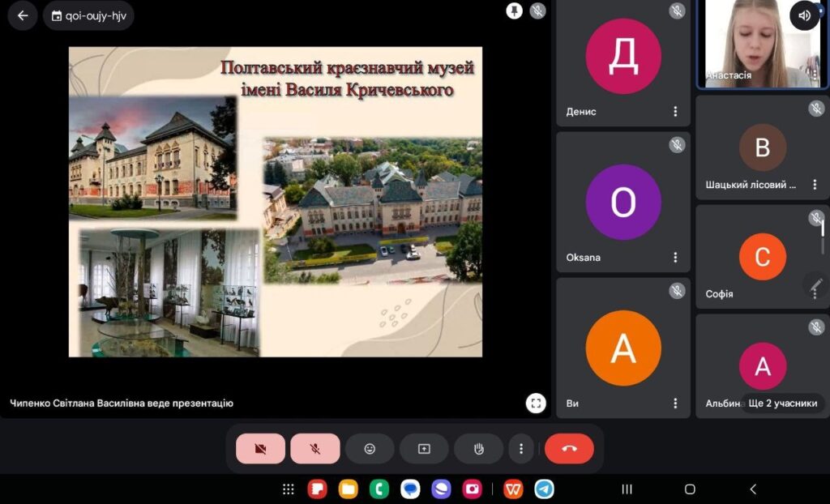The width and height of the screenshot is (830, 504).
Task: Open options for participant Денис
Action: tap(675, 112)
